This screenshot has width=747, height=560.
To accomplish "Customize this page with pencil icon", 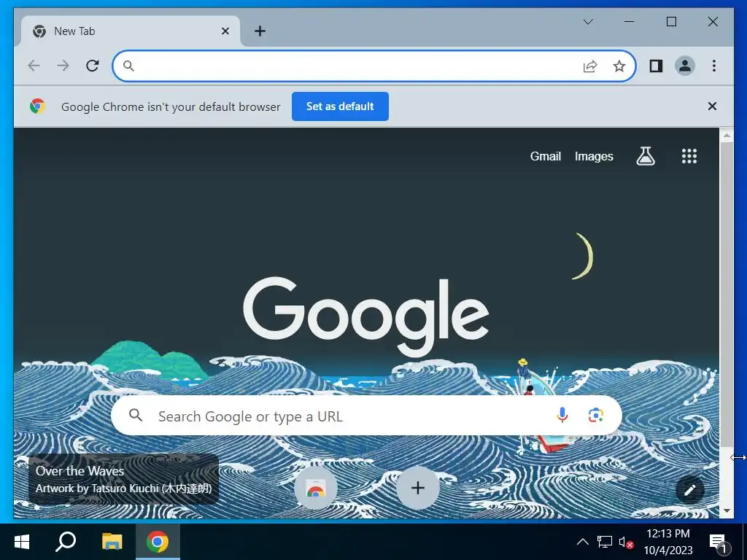I will coord(690,490).
